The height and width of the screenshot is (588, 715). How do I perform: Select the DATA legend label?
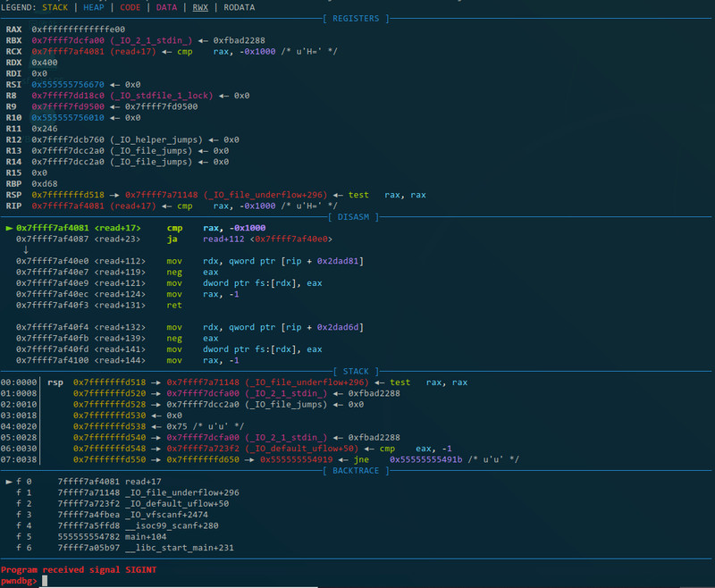coord(166,7)
